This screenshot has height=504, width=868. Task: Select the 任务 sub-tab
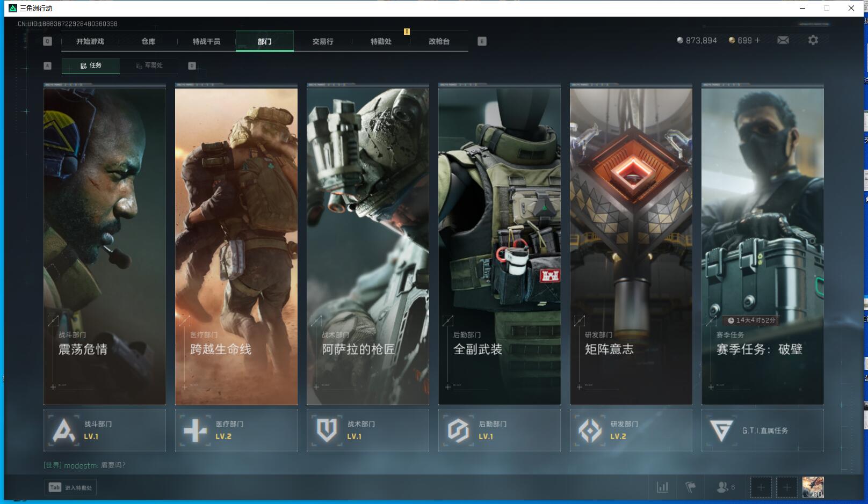pos(91,65)
